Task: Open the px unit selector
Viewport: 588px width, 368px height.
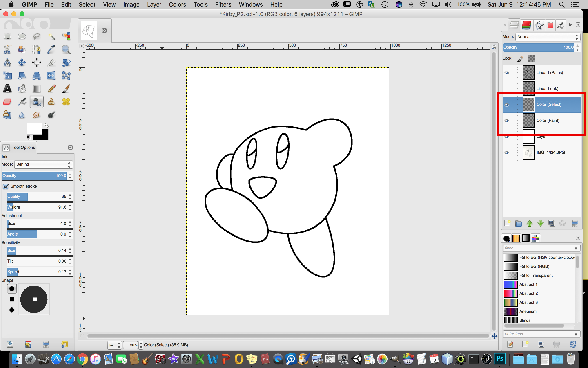Action: tap(115, 345)
